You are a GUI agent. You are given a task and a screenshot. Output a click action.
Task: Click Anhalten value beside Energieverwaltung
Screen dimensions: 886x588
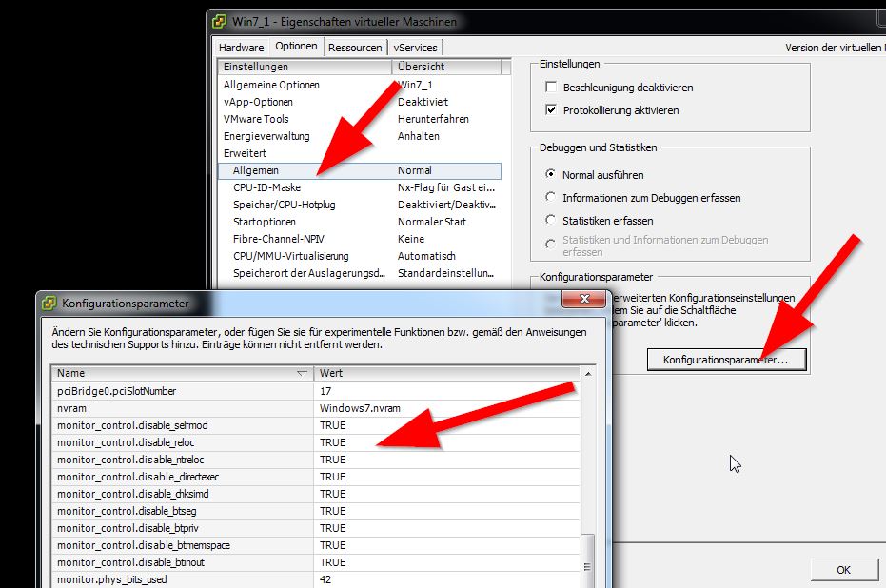pyautogui.click(x=419, y=136)
